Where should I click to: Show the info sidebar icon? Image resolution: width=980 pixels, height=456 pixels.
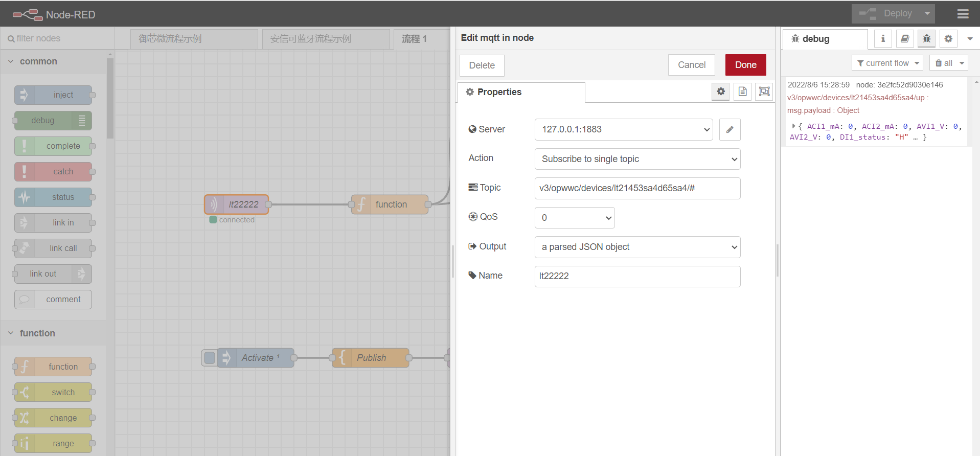pyautogui.click(x=883, y=38)
